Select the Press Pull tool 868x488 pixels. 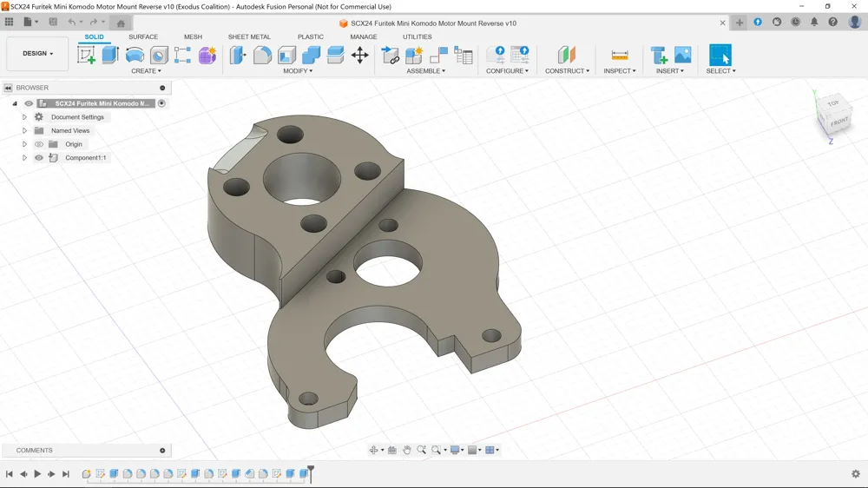tap(238, 55)
